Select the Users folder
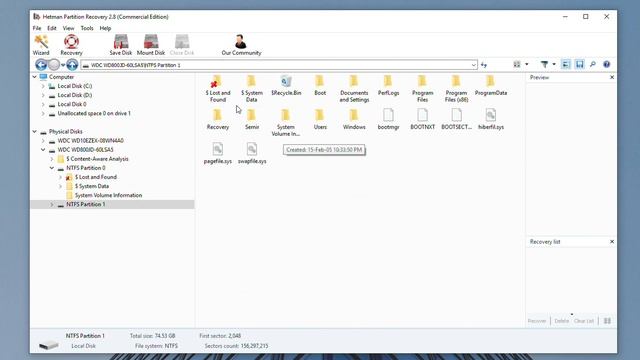The height and width of the screenshot is (360, 640). [320, 120]
